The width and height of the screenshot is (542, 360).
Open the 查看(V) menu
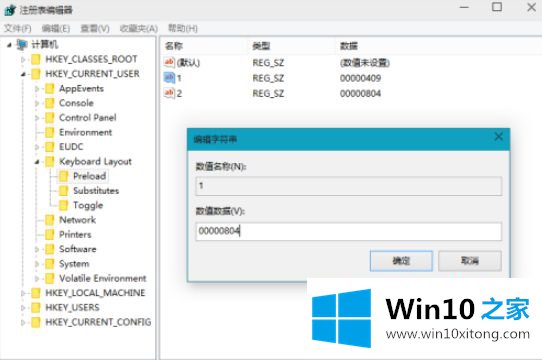pyautogui.click(x=95, y=28)
